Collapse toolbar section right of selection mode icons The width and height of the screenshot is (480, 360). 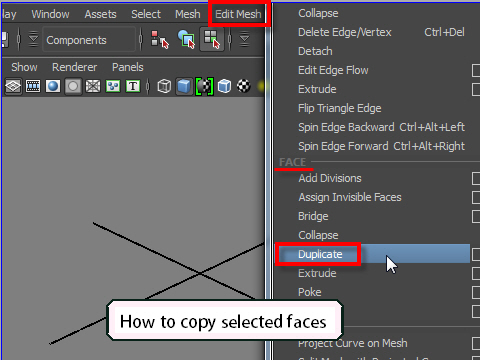(x=244, y=39)
